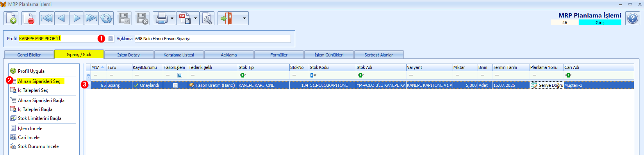
Task: Open the PDF export dropdown arrow
Action: (195, 18)
